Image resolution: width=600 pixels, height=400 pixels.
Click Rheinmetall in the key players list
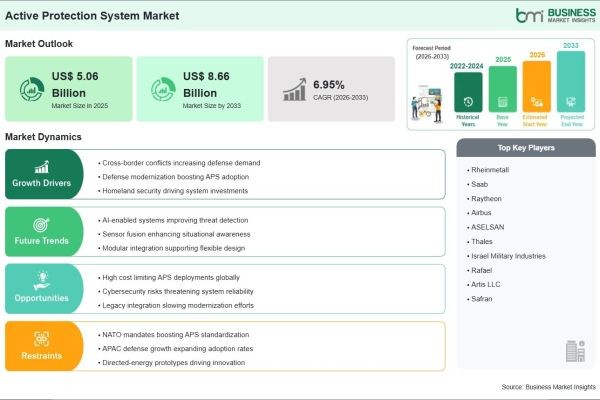[490, 170]
